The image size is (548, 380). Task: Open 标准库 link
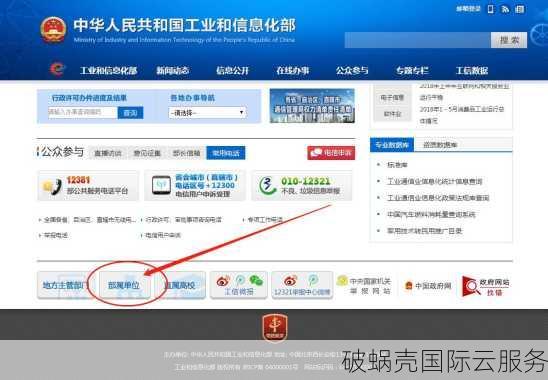397,165
